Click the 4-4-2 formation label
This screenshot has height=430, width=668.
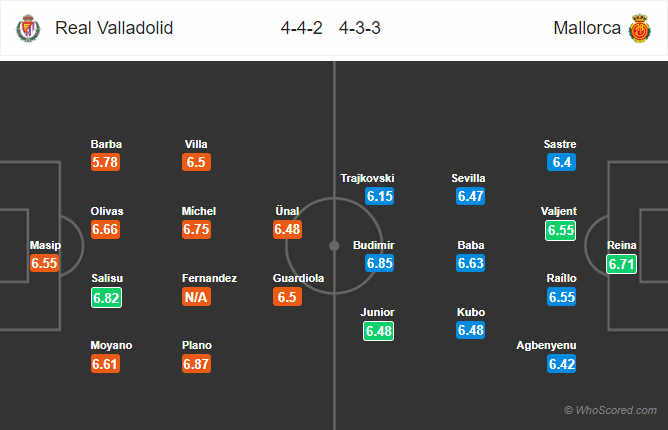(301, 28)
